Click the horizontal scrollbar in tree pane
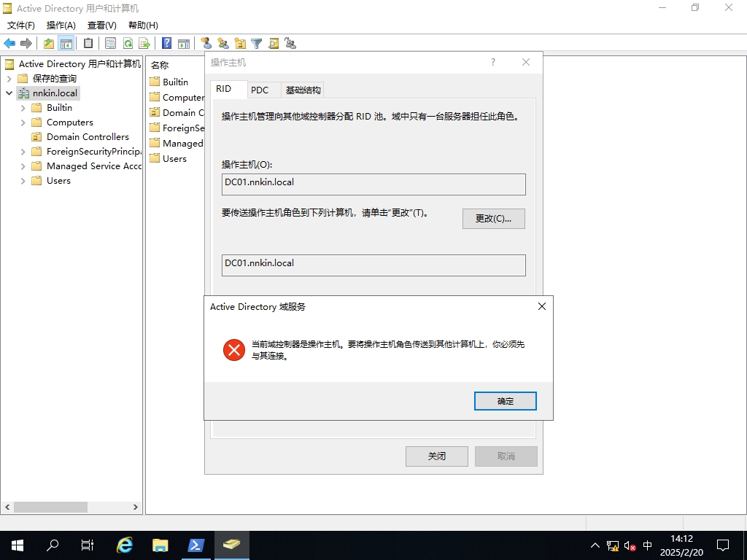 (51, 507)
